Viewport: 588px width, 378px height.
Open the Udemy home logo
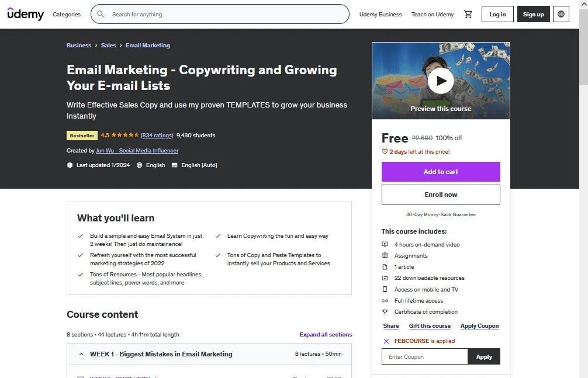pyautogui.click(x=26, y=14)
